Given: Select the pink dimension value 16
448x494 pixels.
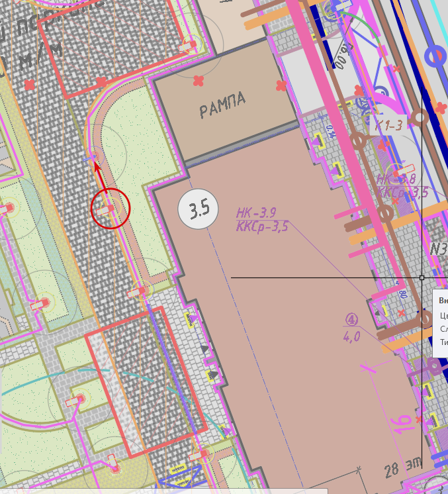Looking at the screenshot, I should (401, 423).
